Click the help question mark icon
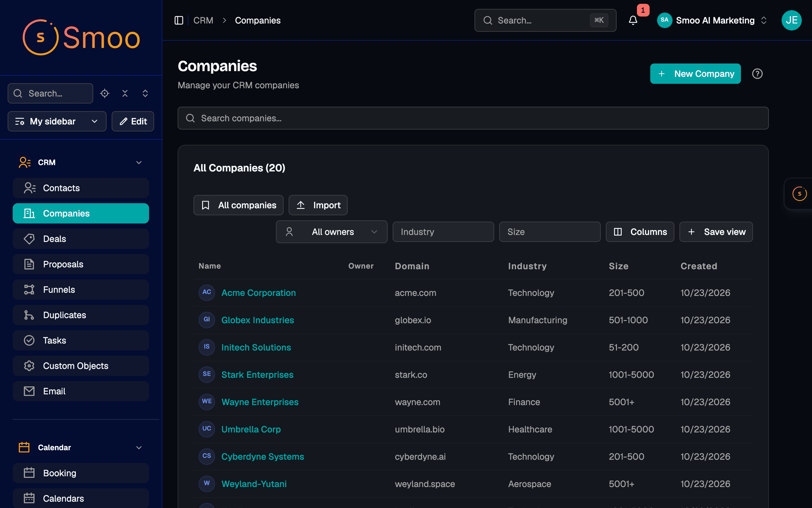 [757, 74]
